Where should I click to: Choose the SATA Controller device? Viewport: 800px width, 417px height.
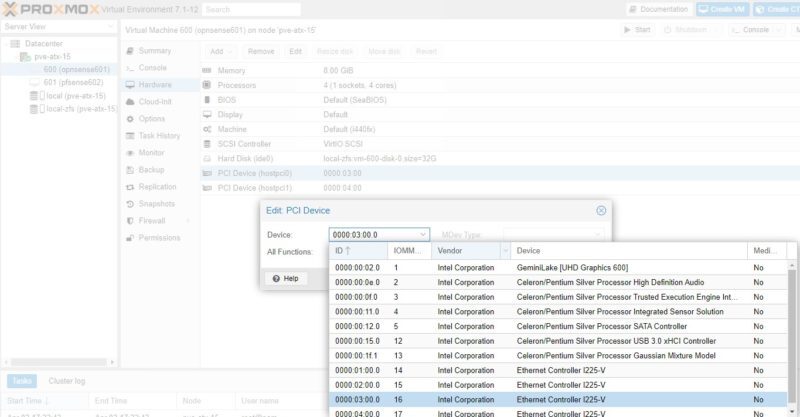(558, 326)
